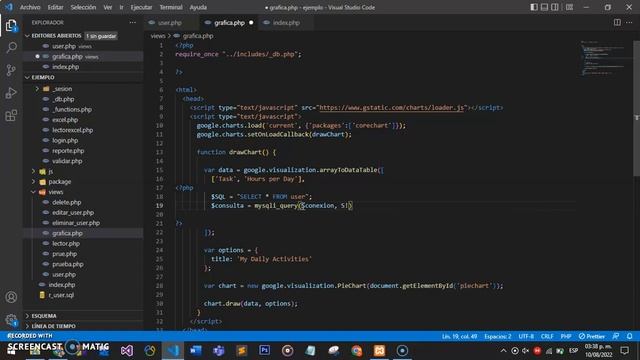
Task: Open Windows notification center
Action: click(624, 351)
